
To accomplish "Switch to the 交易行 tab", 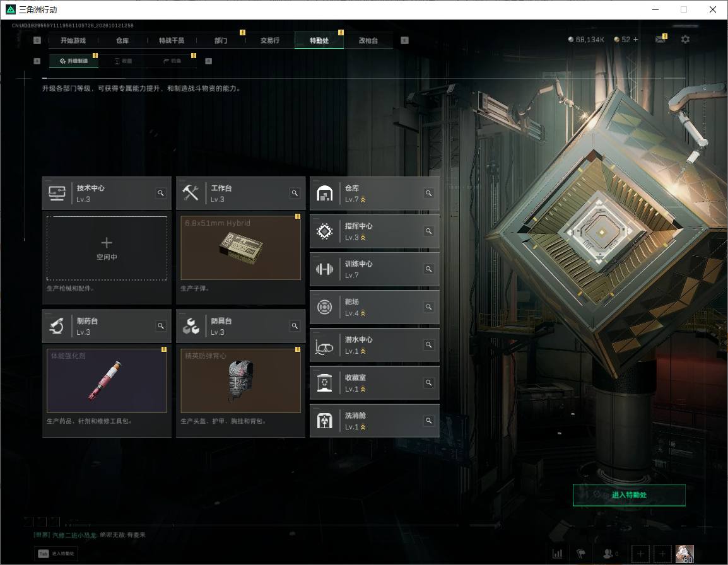I will point(270,40).
